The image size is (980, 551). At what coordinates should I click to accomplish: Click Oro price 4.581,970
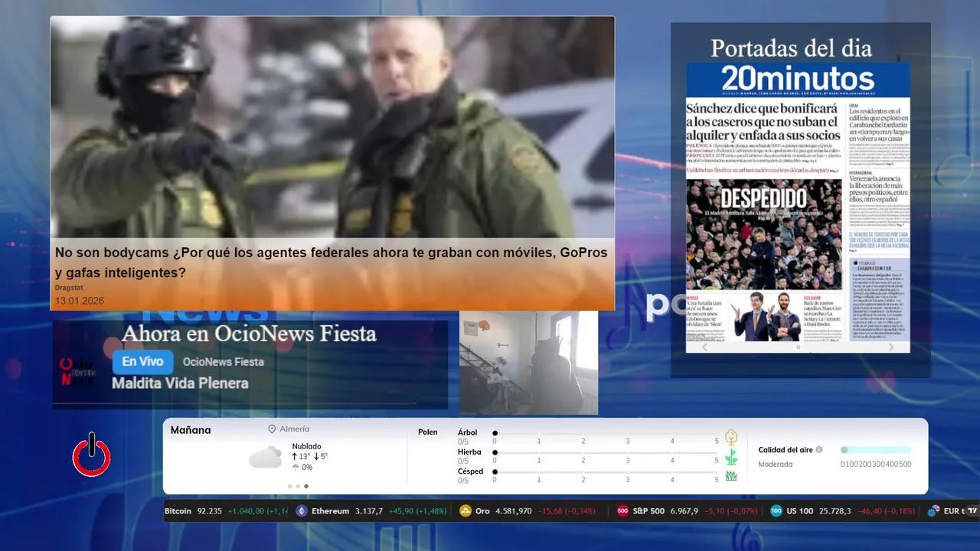click(x=514, y=511)
